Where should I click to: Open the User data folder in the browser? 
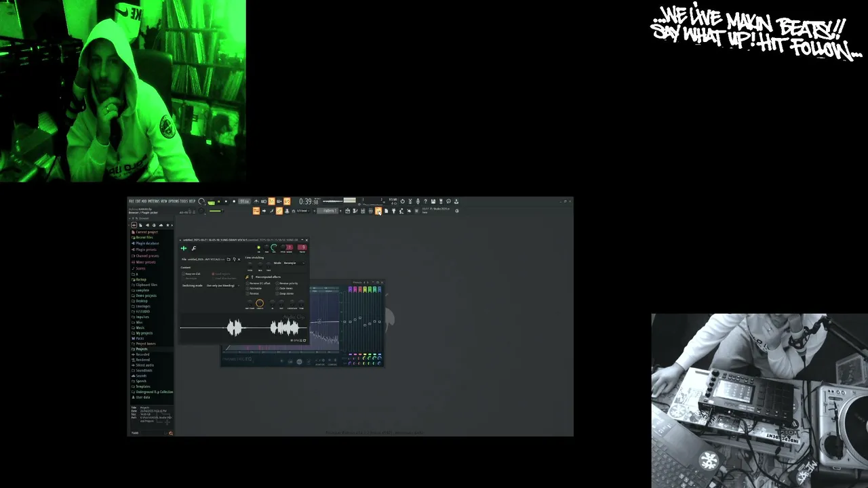(142, 397)
